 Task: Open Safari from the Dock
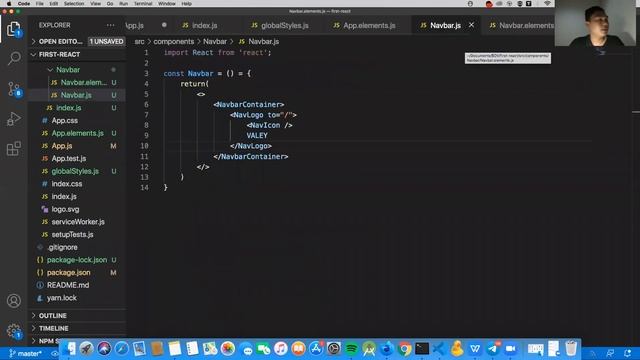[x=122, y=349]
